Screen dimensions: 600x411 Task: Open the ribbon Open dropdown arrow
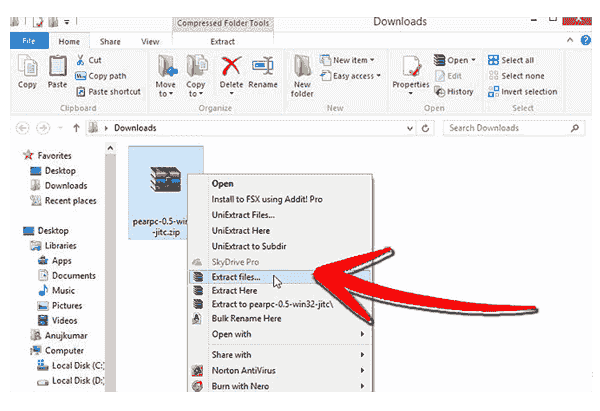tap(473, 60)
